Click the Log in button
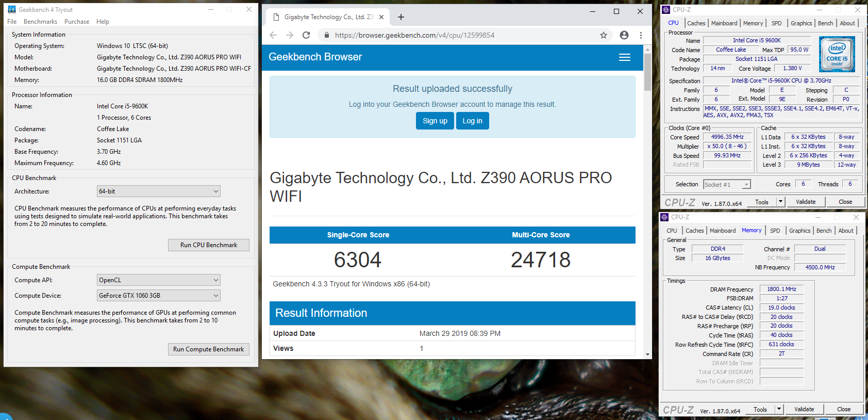The width and height of the screenshot is (868, 420). pos(473,121)
